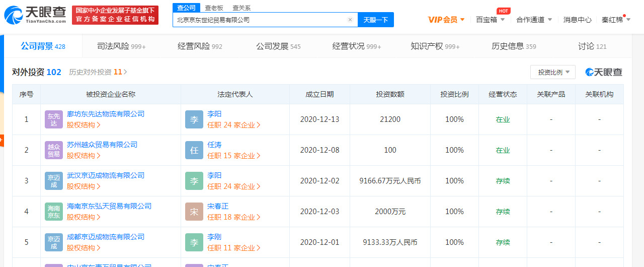The height and width of the screenshot is (267, 644).
Task: View 李阳 任职 24 家企业 in row 1
Action: pyautogui.click(x=234, y=125)
